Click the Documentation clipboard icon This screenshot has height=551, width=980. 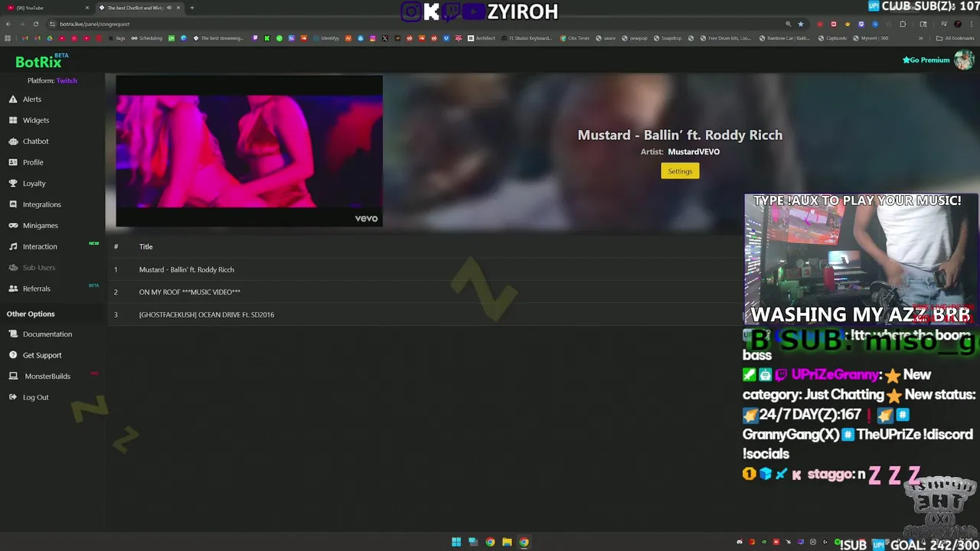tap(13, 334)
